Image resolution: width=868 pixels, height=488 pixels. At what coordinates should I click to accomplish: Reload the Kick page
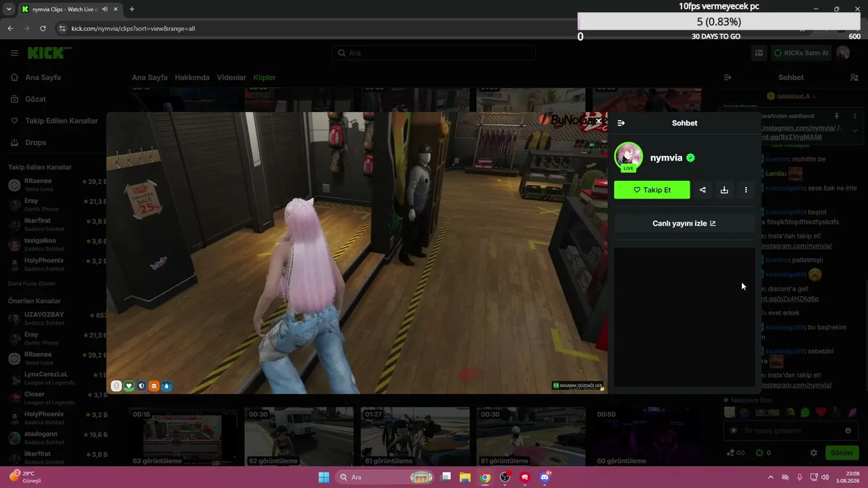tap(43, 28)
